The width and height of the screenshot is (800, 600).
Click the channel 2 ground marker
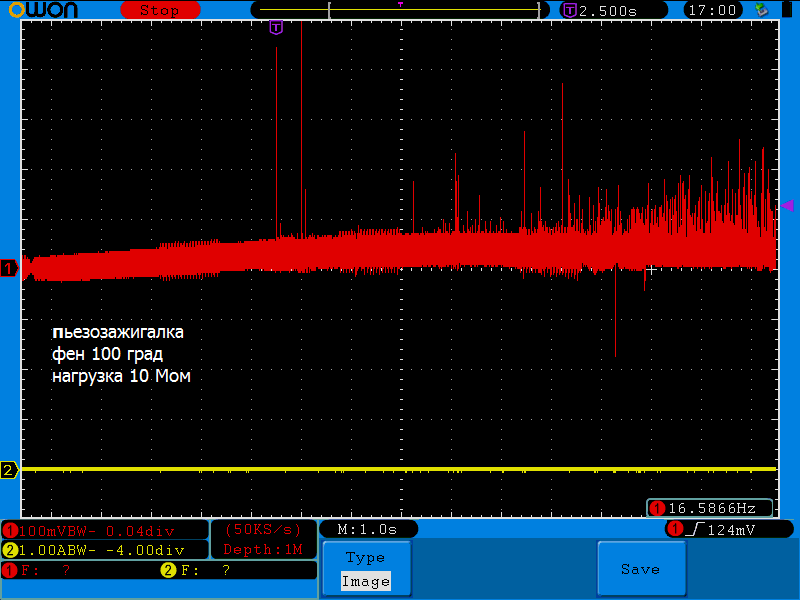click(x=9, y=470)
